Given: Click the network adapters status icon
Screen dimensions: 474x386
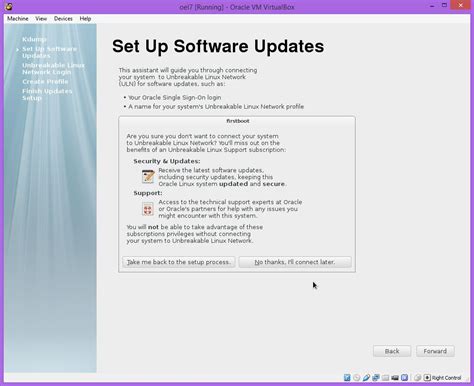Looking at the screenshot, I should pyautogui.click(x=376, y=378).
